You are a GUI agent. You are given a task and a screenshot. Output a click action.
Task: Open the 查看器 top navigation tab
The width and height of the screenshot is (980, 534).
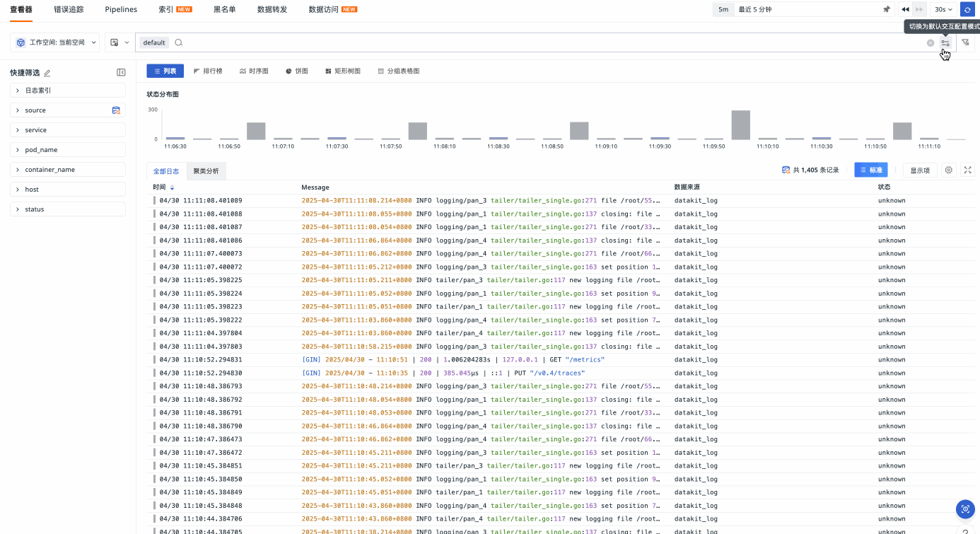click(21, 9)
